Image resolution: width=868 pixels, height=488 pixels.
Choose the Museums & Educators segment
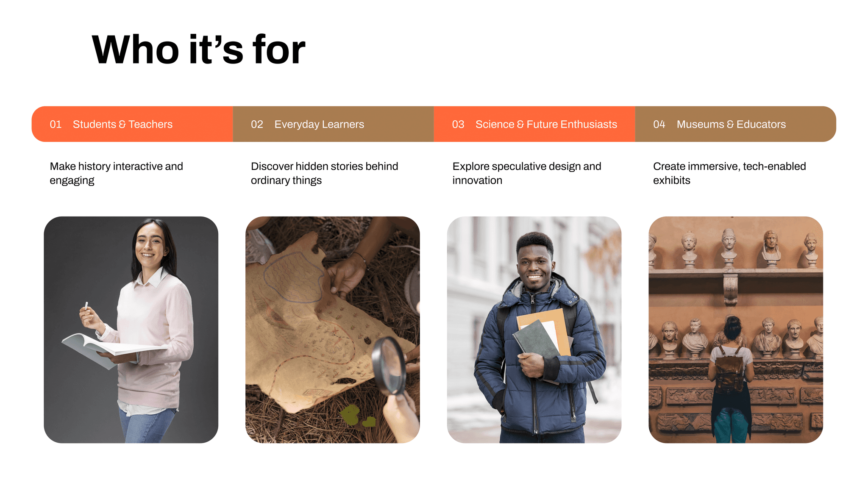[735, 124]
